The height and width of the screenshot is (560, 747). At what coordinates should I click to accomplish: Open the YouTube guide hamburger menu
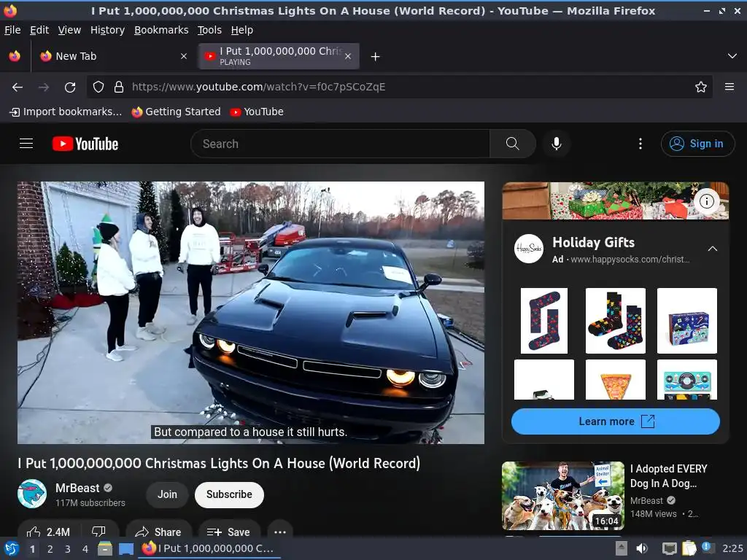click(x=26, y=144)
